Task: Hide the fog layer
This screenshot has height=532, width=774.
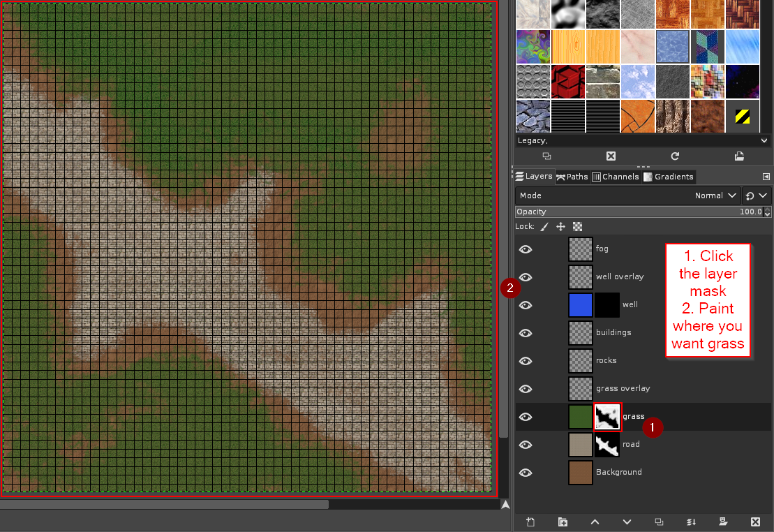Action: (x=526, y=249)
